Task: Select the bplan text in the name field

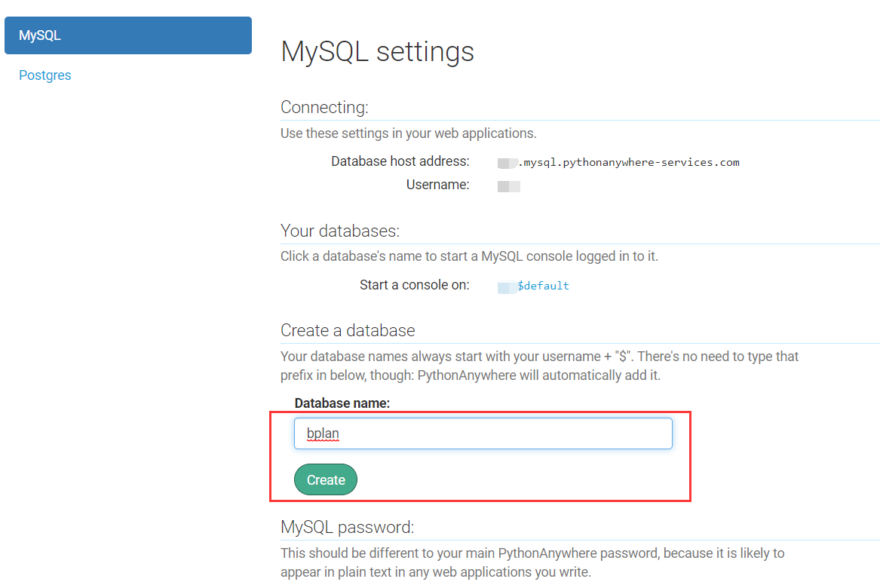Action: pyautogui.click(x=323, y=433)
